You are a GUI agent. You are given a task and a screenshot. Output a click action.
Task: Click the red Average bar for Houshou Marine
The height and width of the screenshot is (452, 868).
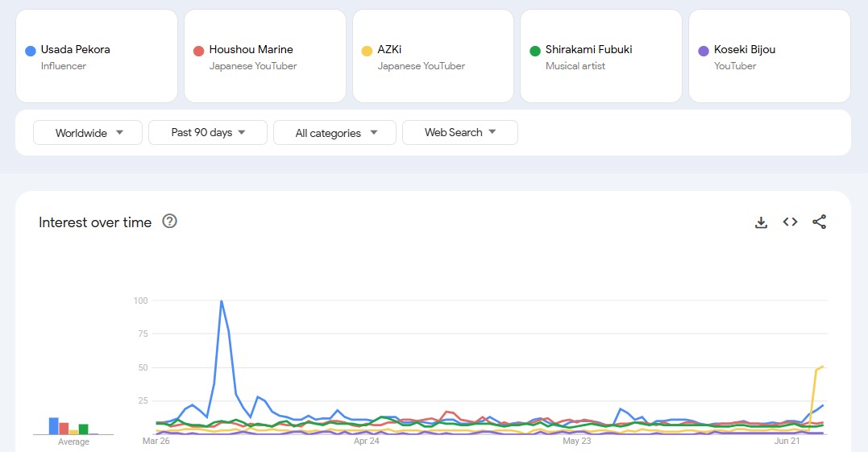click(x=64, y=428)
